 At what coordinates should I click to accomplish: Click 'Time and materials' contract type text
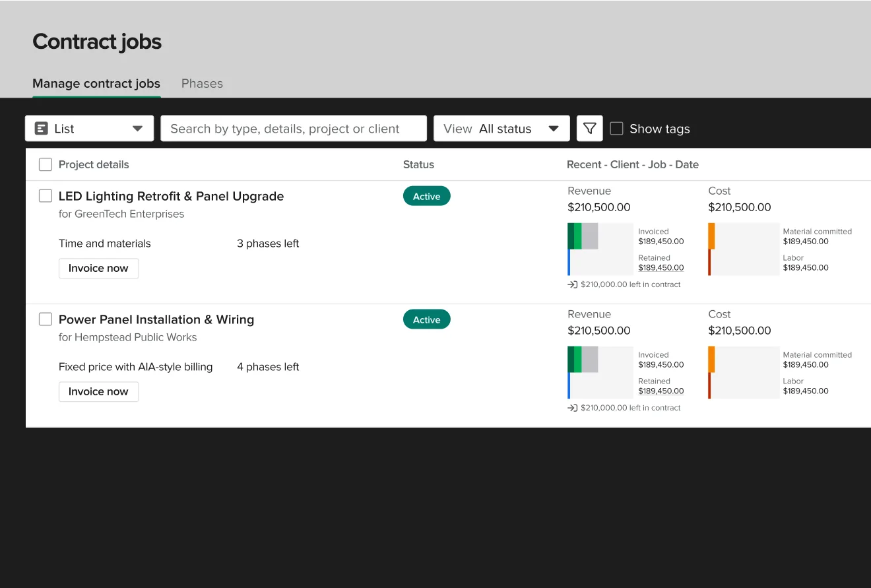[105, 244]
